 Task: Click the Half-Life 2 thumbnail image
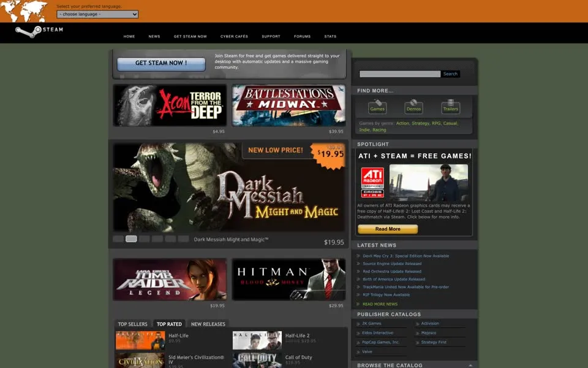(x=257, y=340)
